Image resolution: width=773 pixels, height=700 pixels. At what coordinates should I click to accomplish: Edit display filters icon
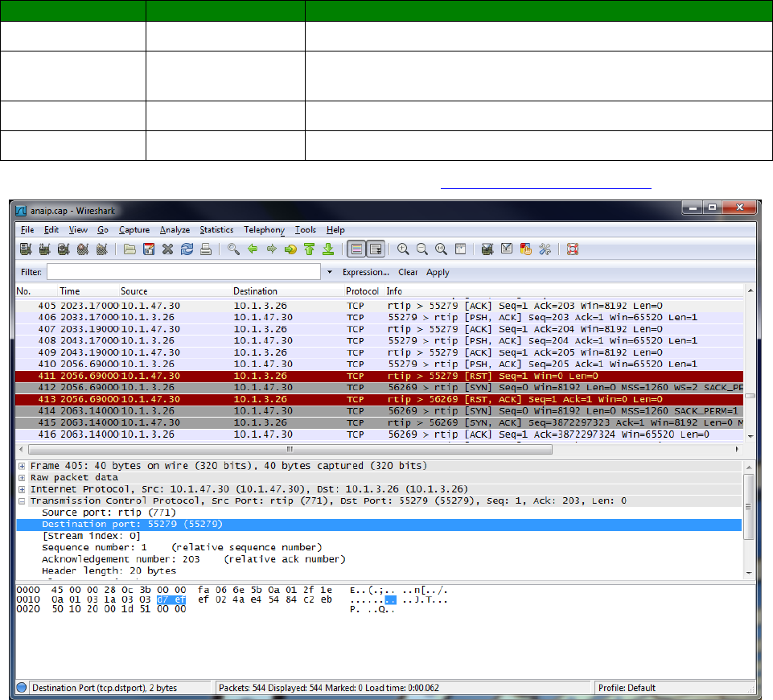507,249
